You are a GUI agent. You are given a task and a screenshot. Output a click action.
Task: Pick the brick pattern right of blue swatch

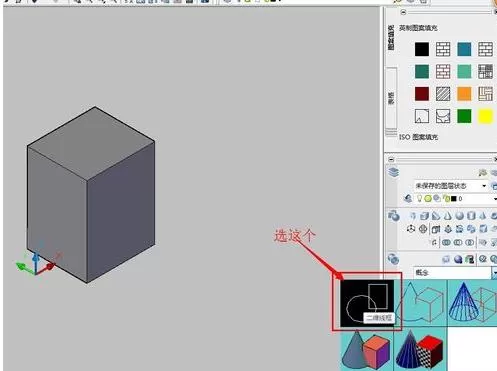tap(485, 49)
